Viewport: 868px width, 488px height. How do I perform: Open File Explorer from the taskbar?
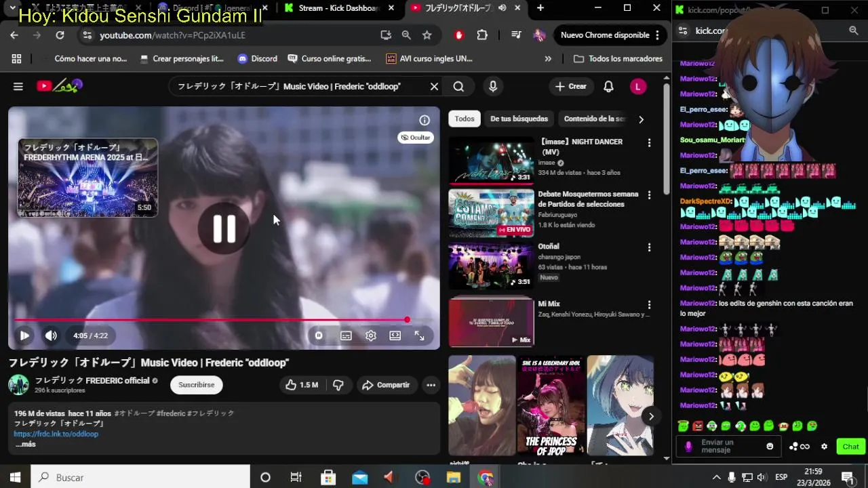click(454, 478)
